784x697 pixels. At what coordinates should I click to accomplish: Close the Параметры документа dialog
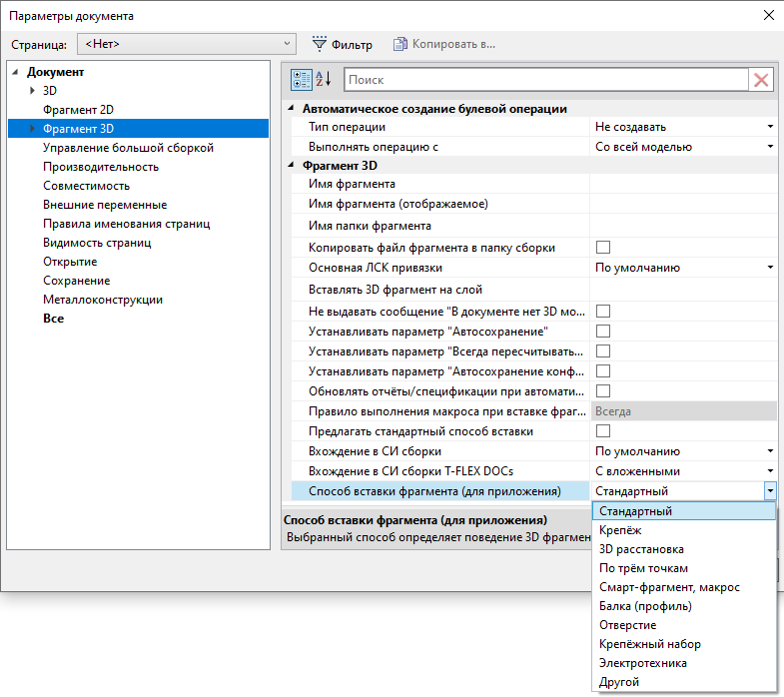pyautogui.click(x=768, y=16)
